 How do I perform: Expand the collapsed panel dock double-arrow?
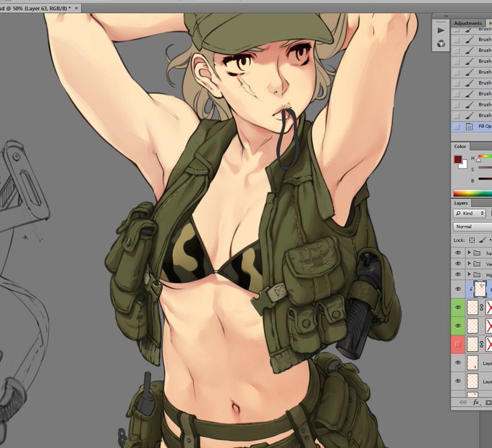pyautogui.click(x=446, y=16)
